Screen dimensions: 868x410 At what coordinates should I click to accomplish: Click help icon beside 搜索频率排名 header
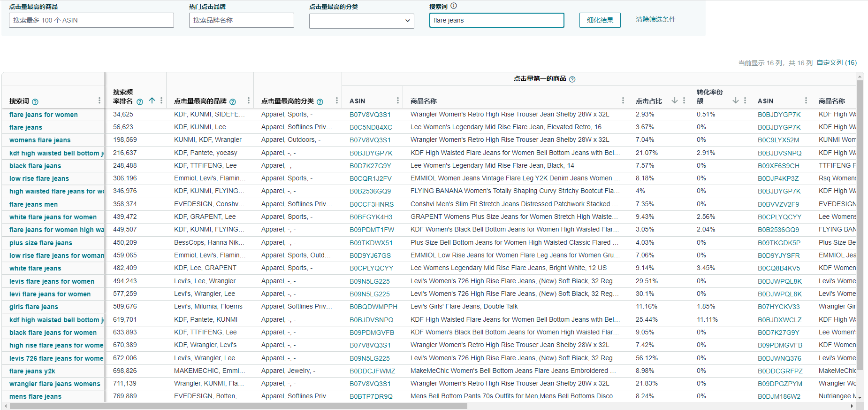pyautogui.click(x=140, y=101)
